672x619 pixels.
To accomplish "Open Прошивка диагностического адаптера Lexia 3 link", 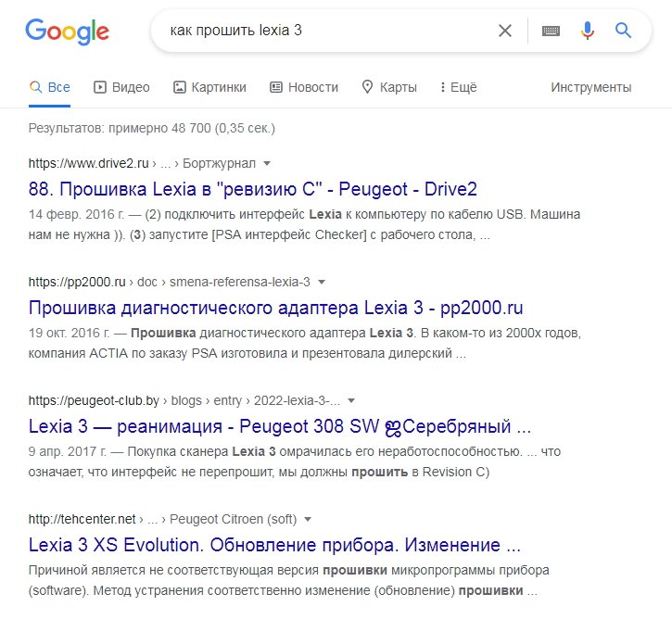I will click(275, 308).
